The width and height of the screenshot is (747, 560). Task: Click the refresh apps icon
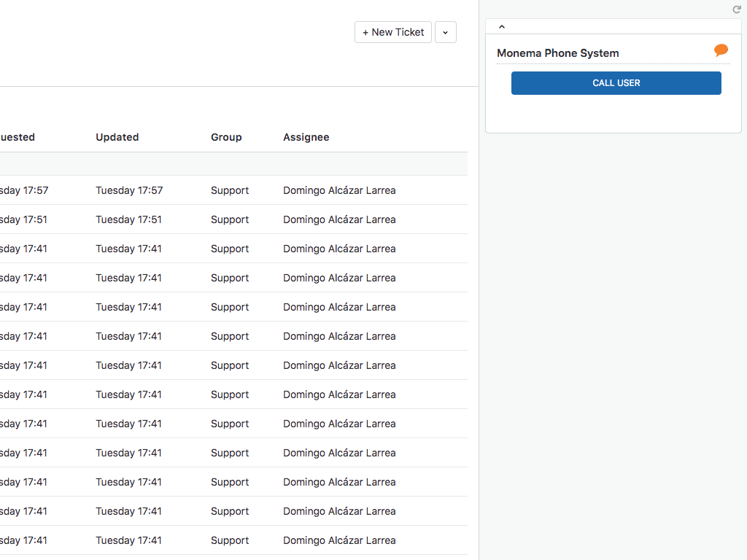(x=736, y=9)
